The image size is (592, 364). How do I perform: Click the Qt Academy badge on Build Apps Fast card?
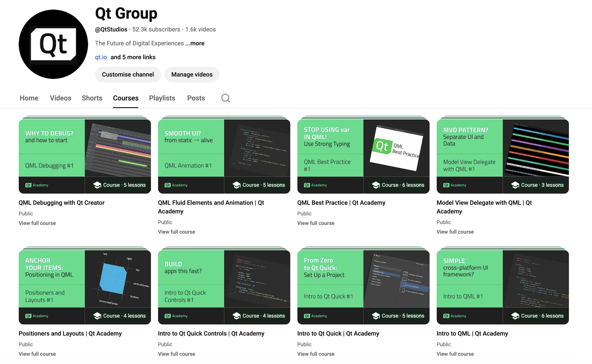[x=176, y=316]
